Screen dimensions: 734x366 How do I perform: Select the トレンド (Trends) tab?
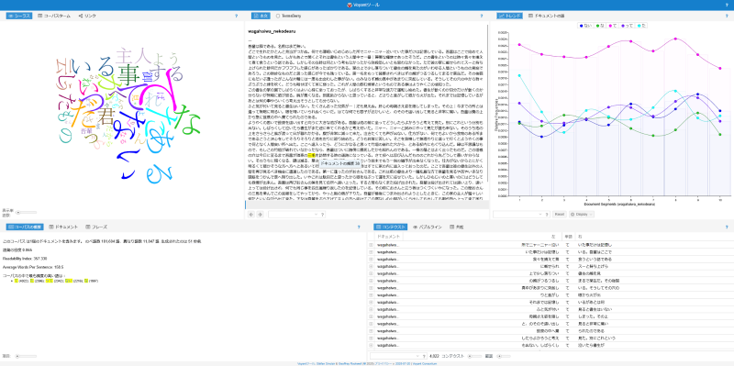510,16
